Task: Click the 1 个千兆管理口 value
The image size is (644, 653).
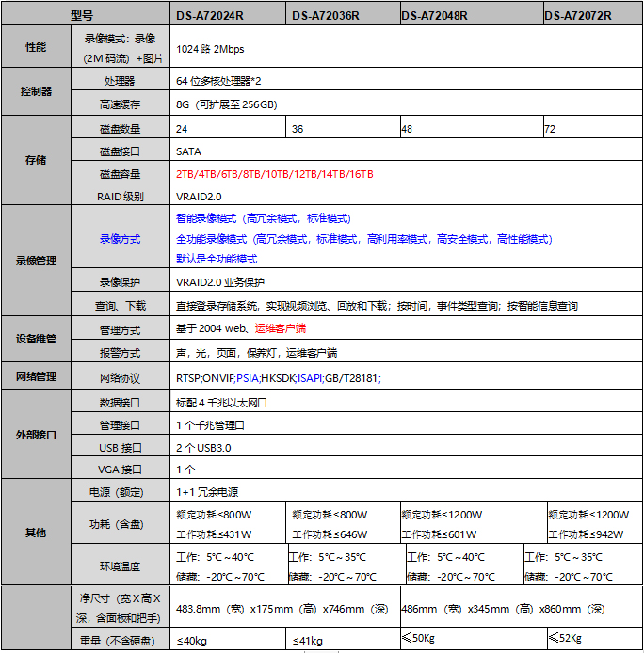Action: [x=210, y=425]
